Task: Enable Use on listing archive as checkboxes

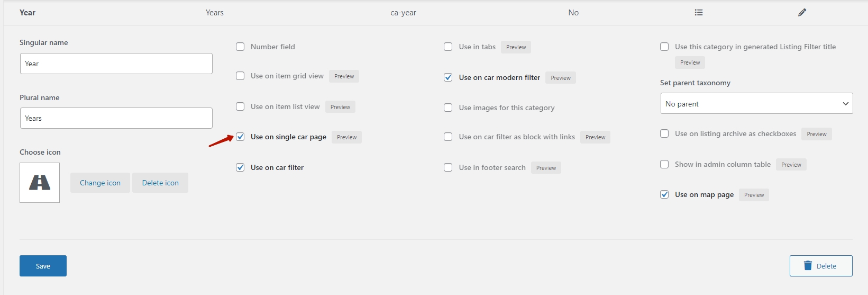Action: coord(664,133)
